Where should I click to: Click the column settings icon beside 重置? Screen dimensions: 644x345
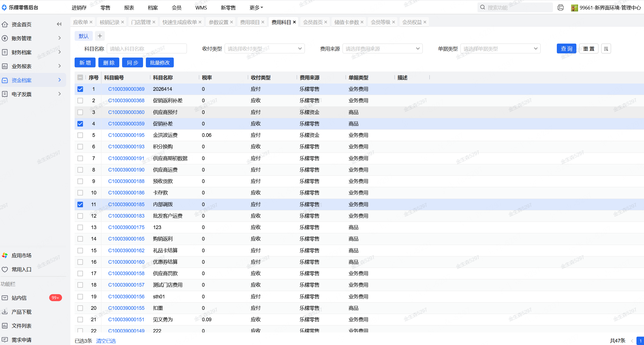click(x=606, y=49)
